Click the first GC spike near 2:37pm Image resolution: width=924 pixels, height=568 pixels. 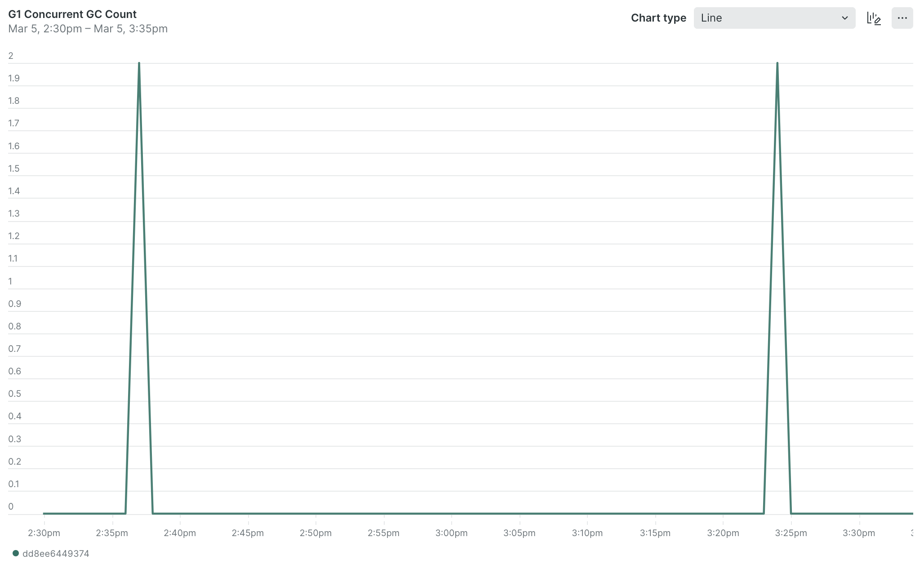point(139,63)
